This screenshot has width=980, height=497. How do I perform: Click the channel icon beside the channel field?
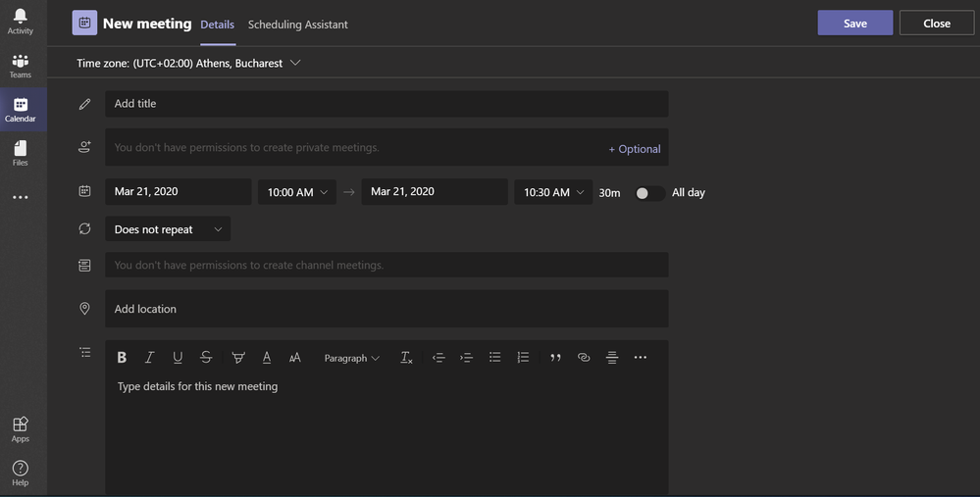coord(84,266)
